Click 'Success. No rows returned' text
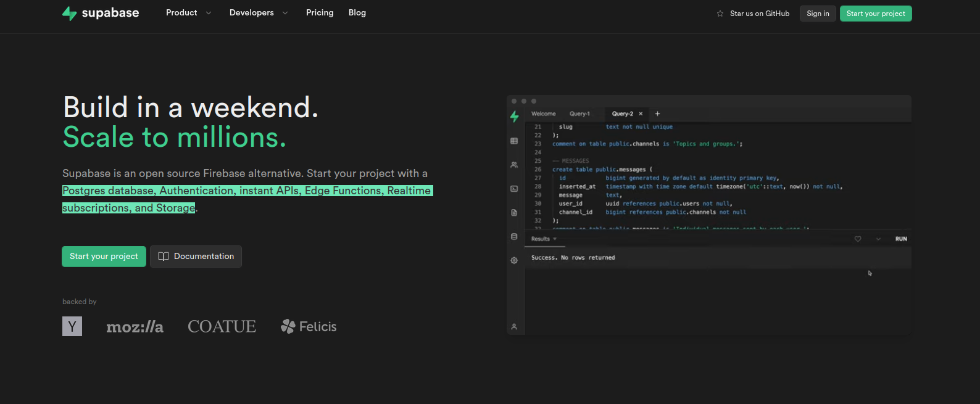Viewport: 980px width, 404px height. [573, 258]
